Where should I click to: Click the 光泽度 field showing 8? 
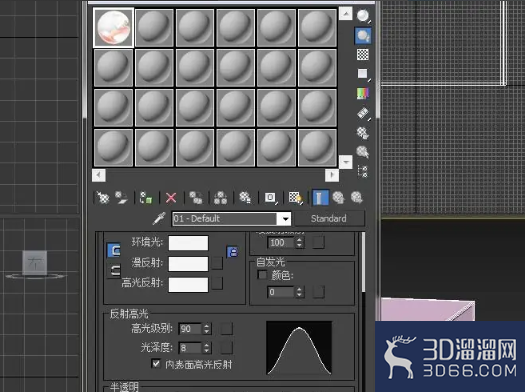pos(190,348)
